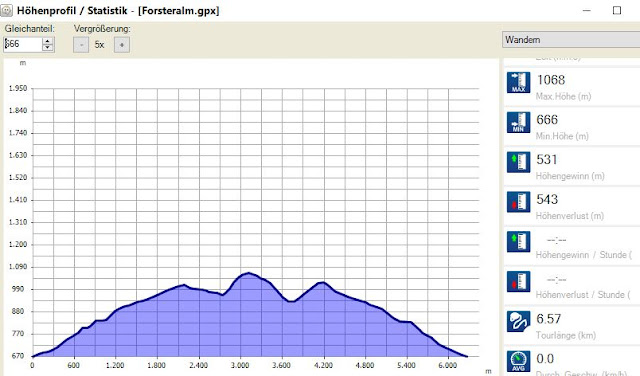640x376 pixels.
Task: Click the 0.0 average speed value
Action: [x=545, y=359]
